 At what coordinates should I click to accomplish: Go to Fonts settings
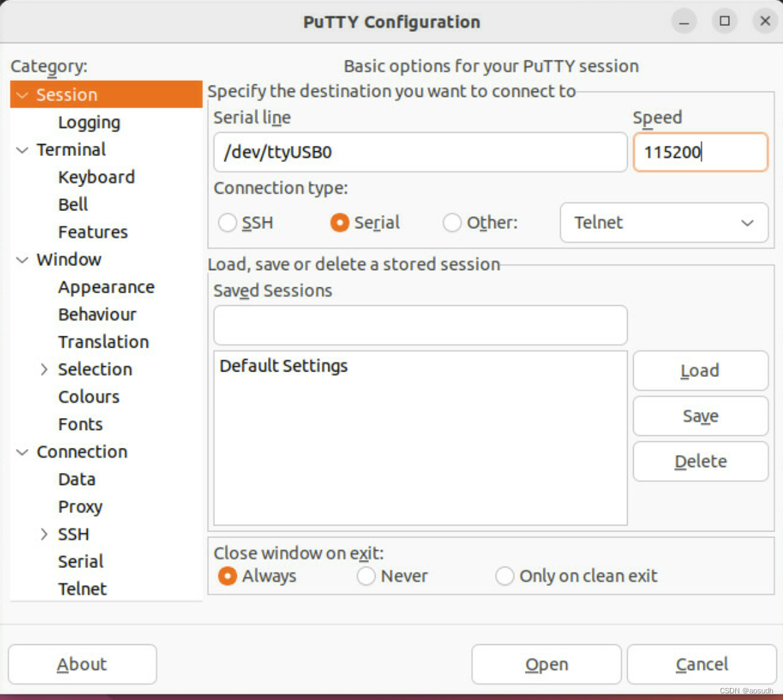(x=80, y=425)
